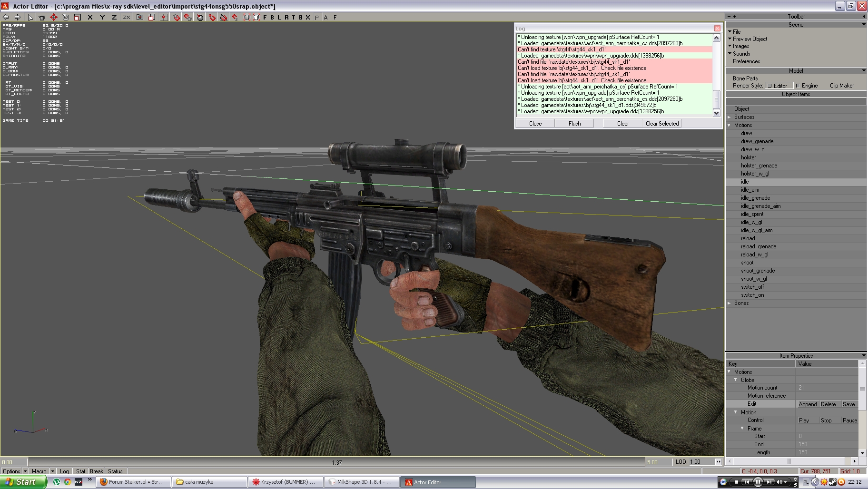This screenshot has width=868, height=489.
Task: Switch to Front view (F) button
Action: 265,17
